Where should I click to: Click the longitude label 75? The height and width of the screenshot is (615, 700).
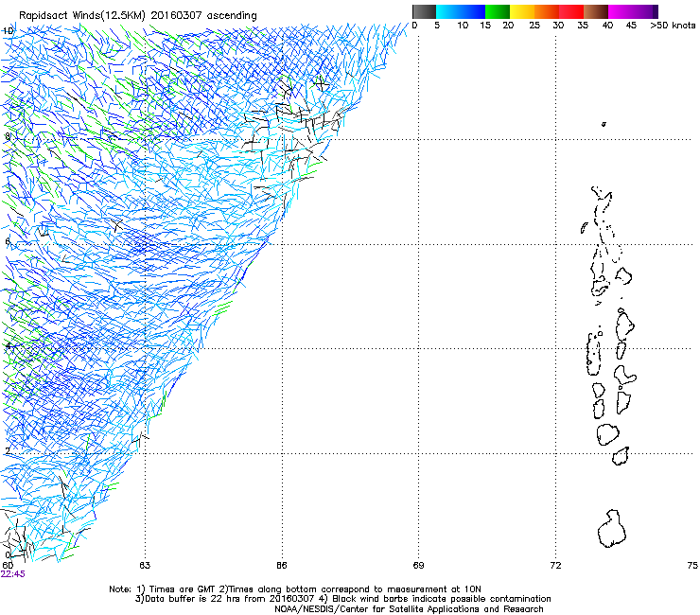(692, 566)
